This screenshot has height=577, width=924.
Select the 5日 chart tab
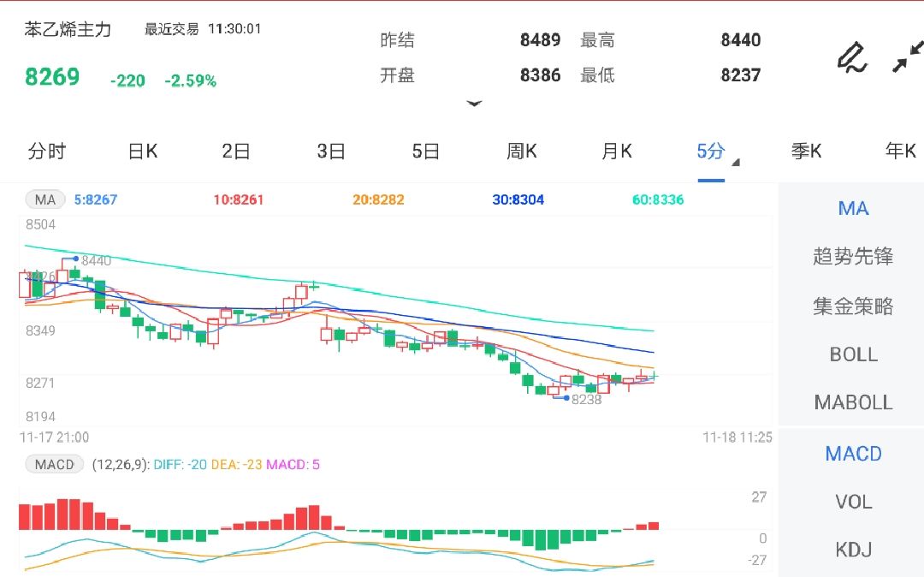coord(425,152)
